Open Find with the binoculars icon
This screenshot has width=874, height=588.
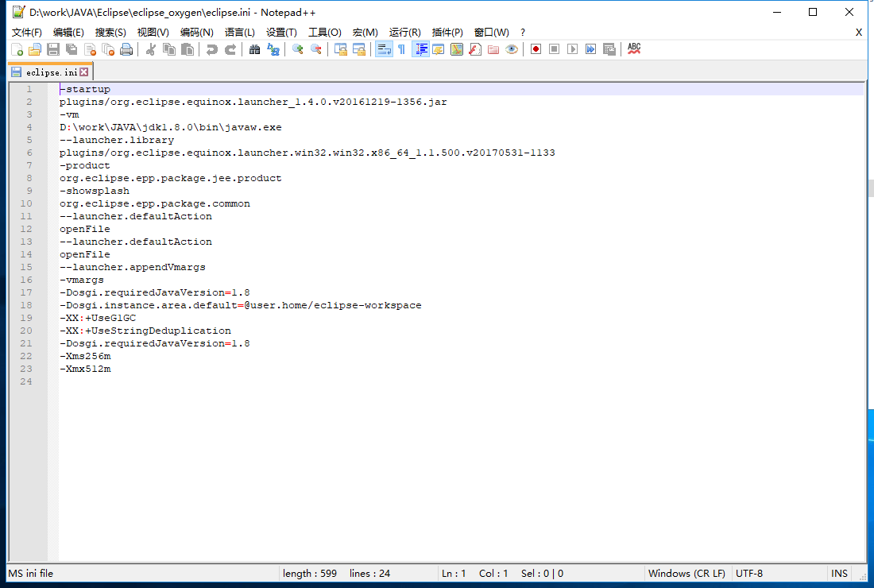[255, 49]
